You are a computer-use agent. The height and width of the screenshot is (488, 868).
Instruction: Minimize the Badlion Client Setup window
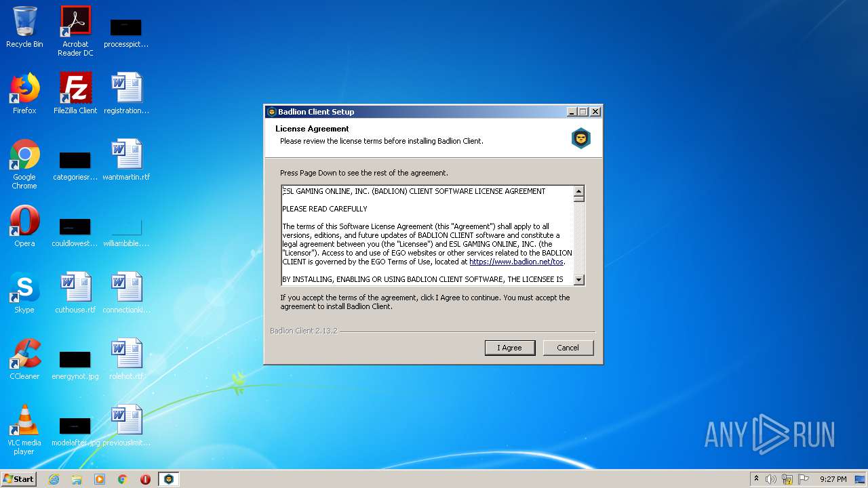(572, 112)
